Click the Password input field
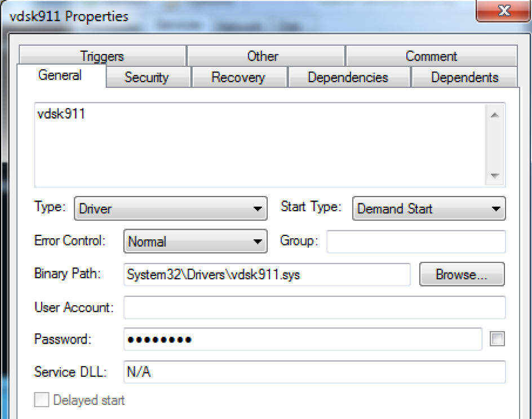532x419 pixels. coord(302,339)
